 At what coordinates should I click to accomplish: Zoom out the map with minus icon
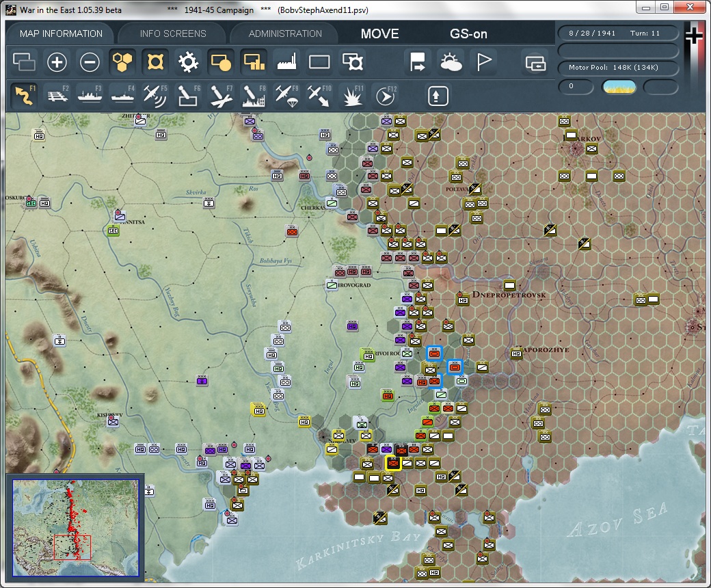[x=90, y=62]
